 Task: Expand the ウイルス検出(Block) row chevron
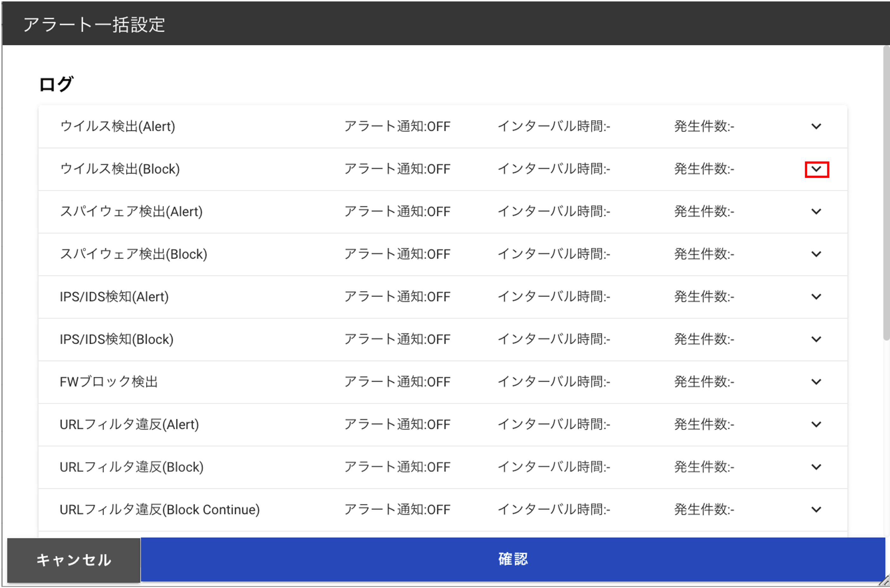click(816, 169)
